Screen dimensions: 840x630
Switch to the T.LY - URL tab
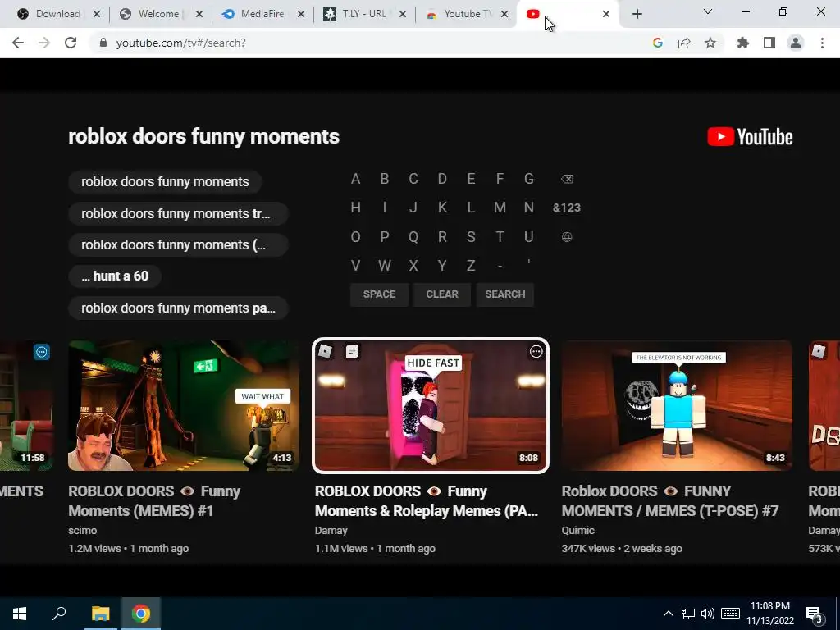coord(364,14)
